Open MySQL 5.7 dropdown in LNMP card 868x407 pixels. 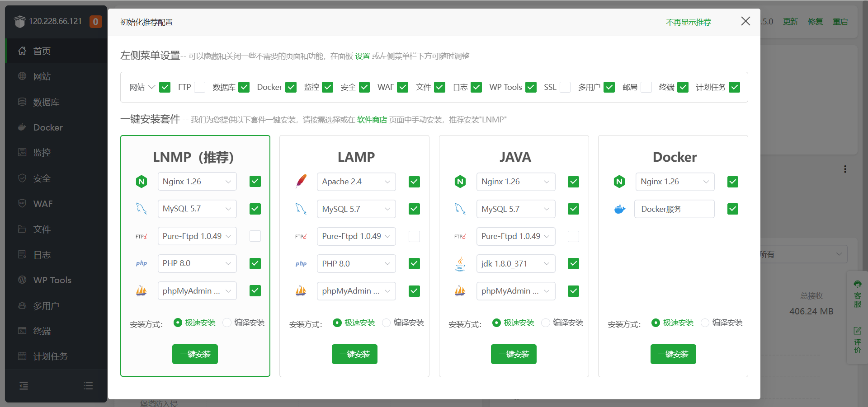[x=197, y=209]
